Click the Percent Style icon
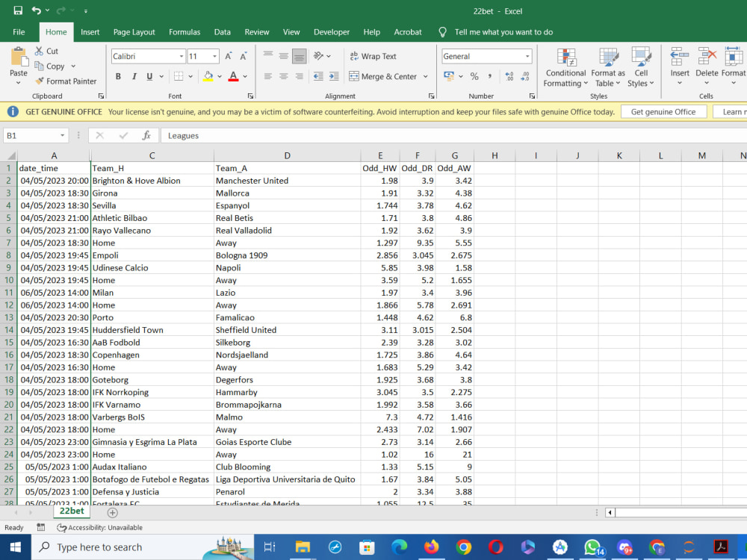The height and width of the screenshot is (560, 747). coord(474,76)
